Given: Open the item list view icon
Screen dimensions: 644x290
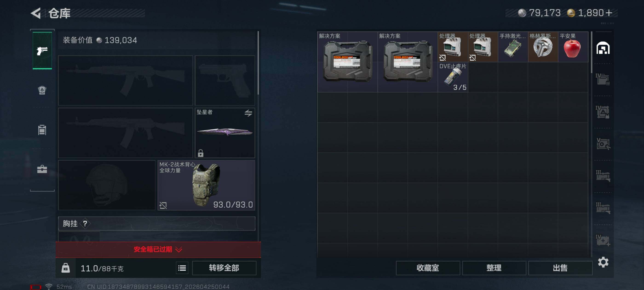Looking at the screenshot, I should tap(182, 268).
